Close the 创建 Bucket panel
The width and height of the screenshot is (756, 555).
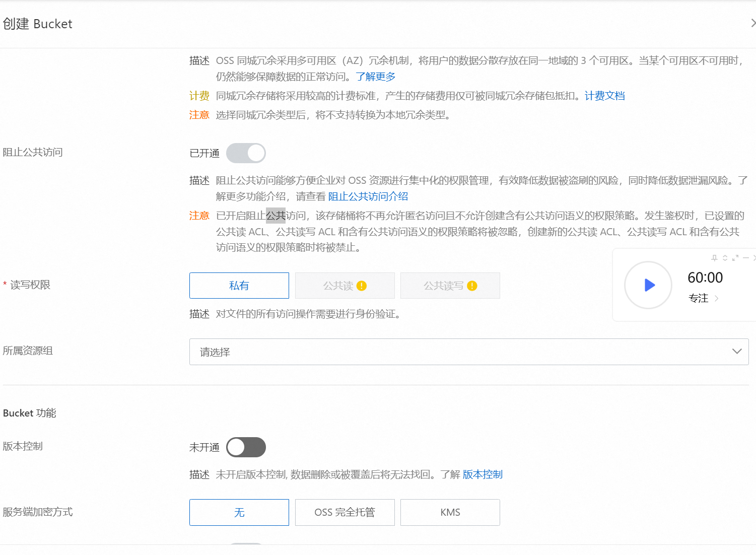(752, 23)
